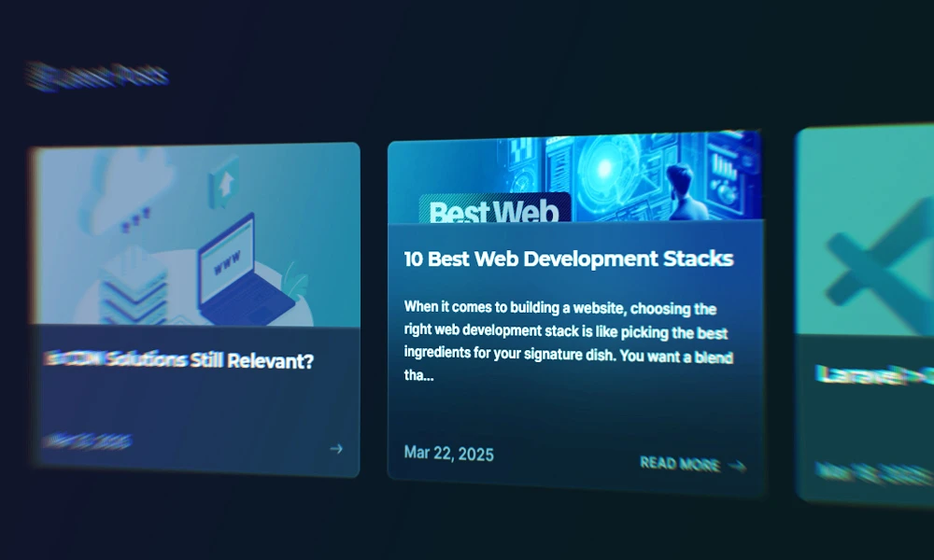Open the READ MORE link
Image resolution: width=934 pixels, height=560 pixels.
tap(680, 464)
